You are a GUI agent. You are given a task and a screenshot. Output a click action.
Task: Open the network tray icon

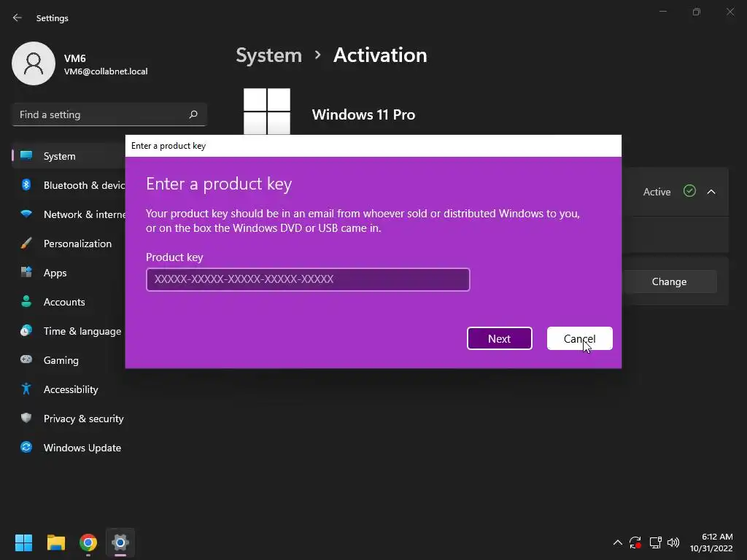pyautogui.click(x=655, y=542)
